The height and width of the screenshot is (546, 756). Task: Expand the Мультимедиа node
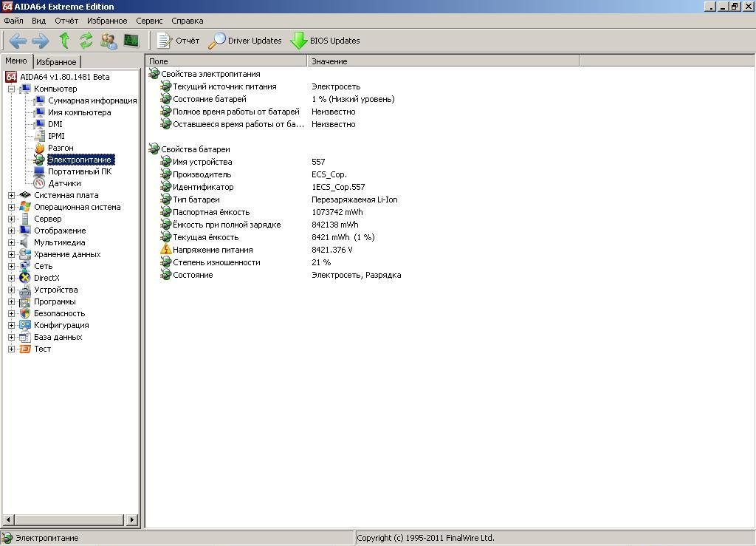pos(12,242)
